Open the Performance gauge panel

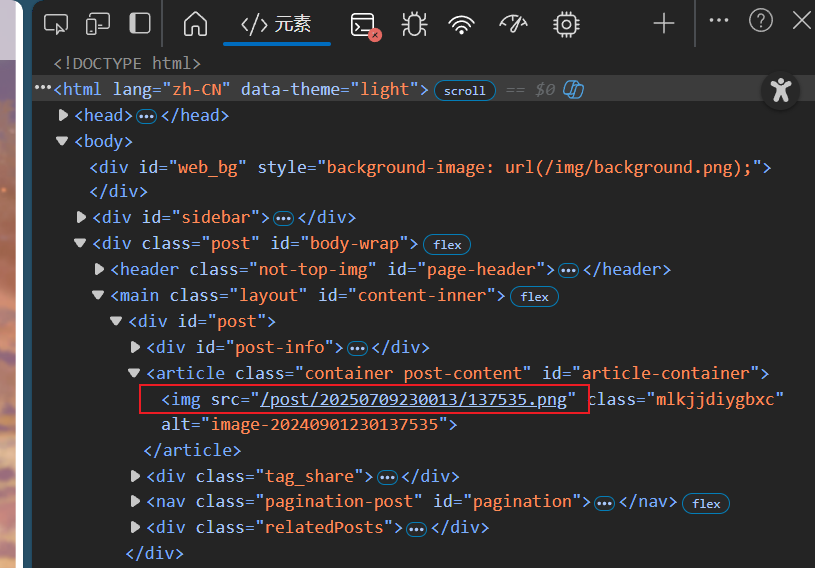click(512, 24)
